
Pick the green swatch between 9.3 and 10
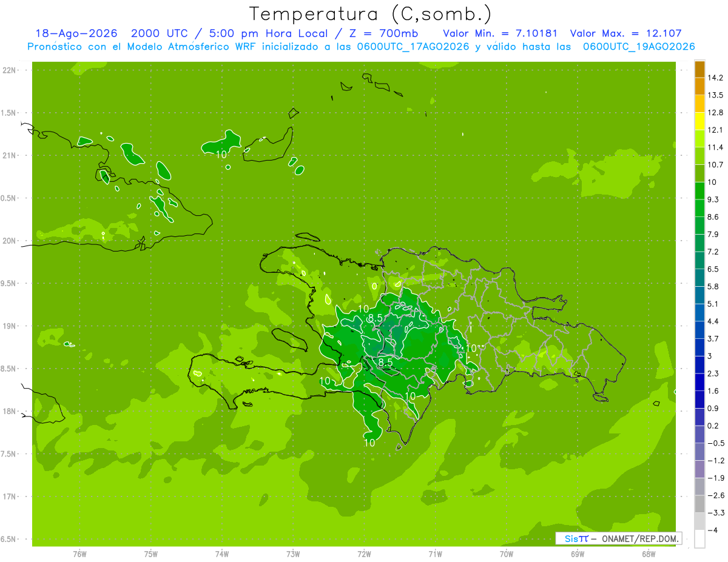[699, 191]
